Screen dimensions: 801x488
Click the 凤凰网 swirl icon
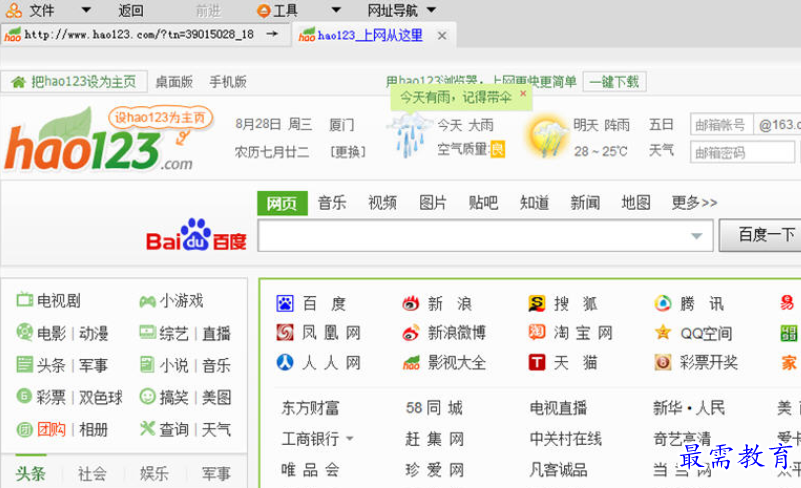[x=285, y=333]
